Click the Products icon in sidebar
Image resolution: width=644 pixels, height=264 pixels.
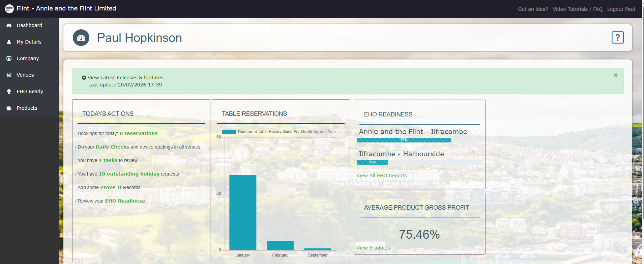coord(9,108)
